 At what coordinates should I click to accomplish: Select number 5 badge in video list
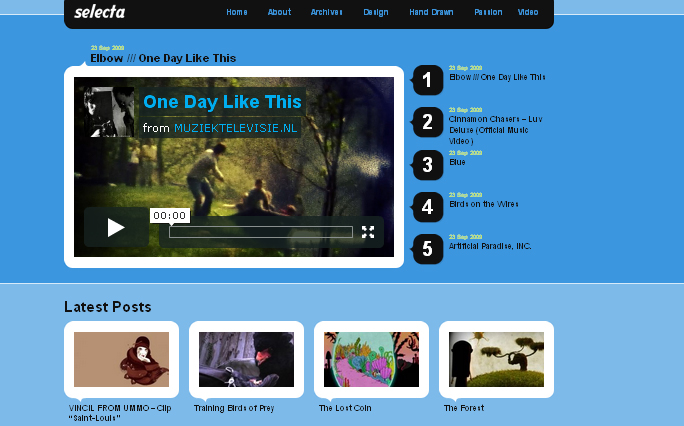(x=428, y=249)
